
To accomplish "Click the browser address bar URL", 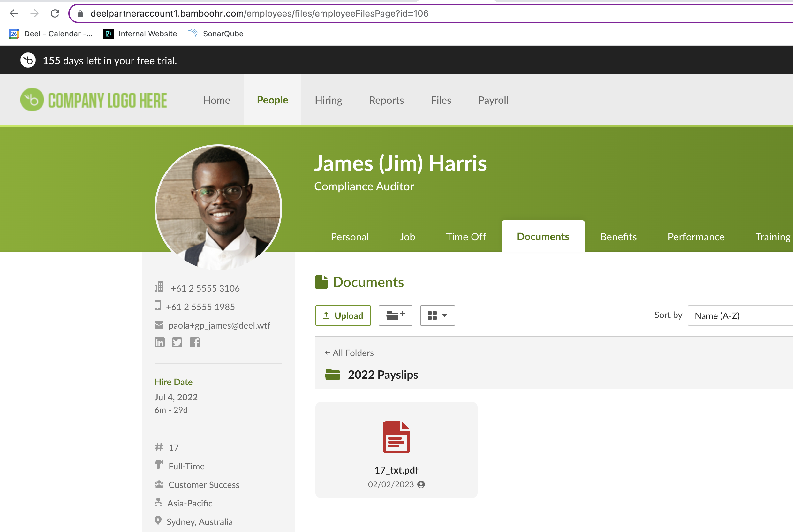I will coord(260,13).
